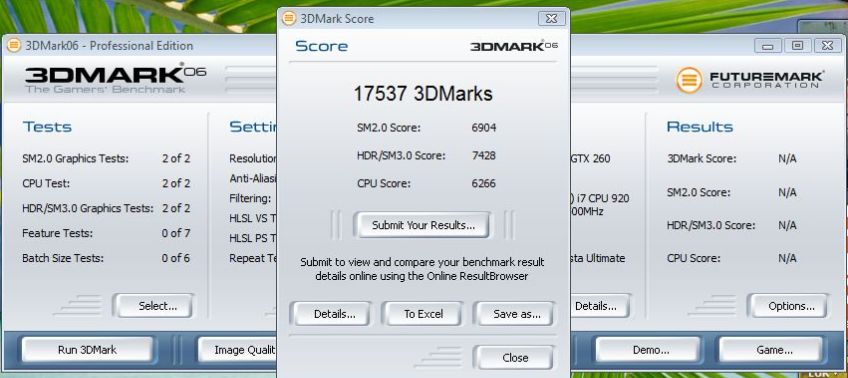
Task: Click Feature Tests row label
Action: 57,233
